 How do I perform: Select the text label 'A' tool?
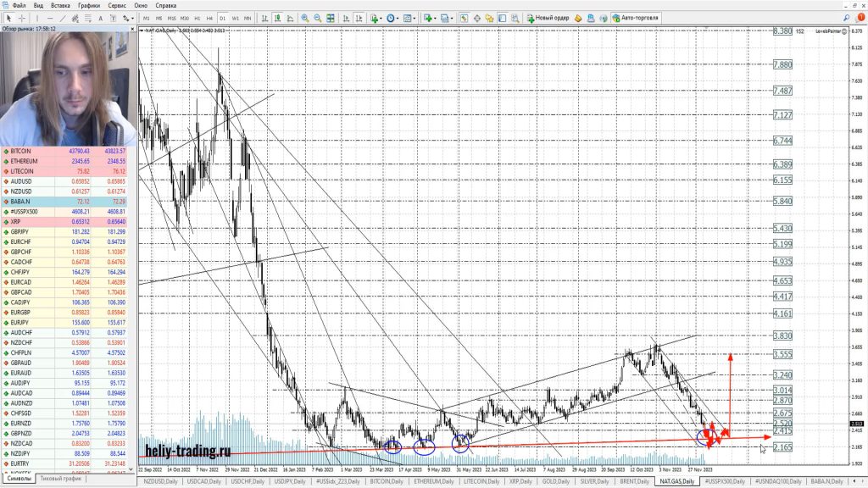tap(102, 18)
